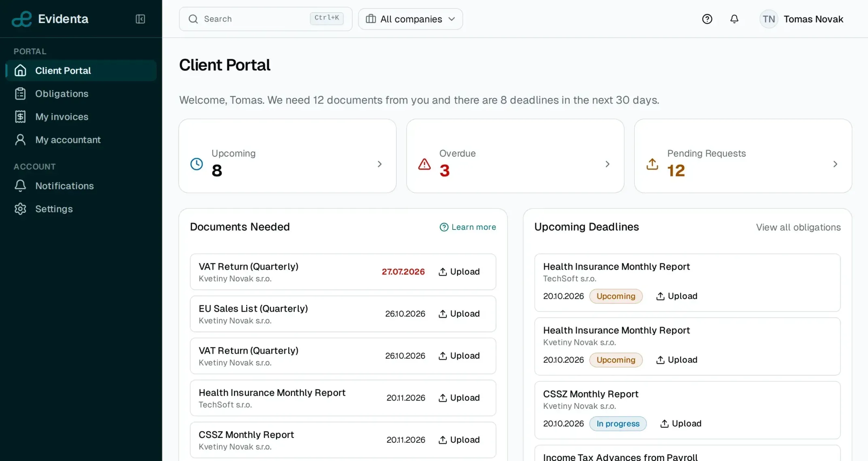Open the help question mark icon
Viewport: 868px width, 461px height.
point(707,19)
